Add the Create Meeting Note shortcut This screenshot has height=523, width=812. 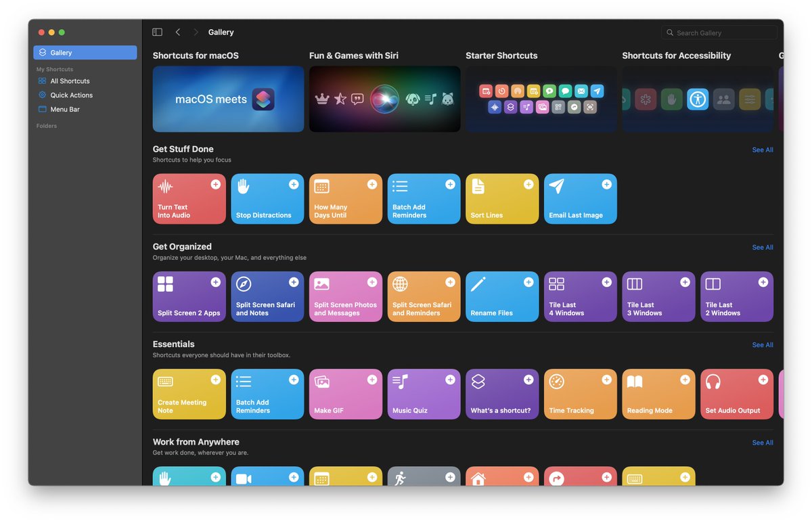point(215,380)
